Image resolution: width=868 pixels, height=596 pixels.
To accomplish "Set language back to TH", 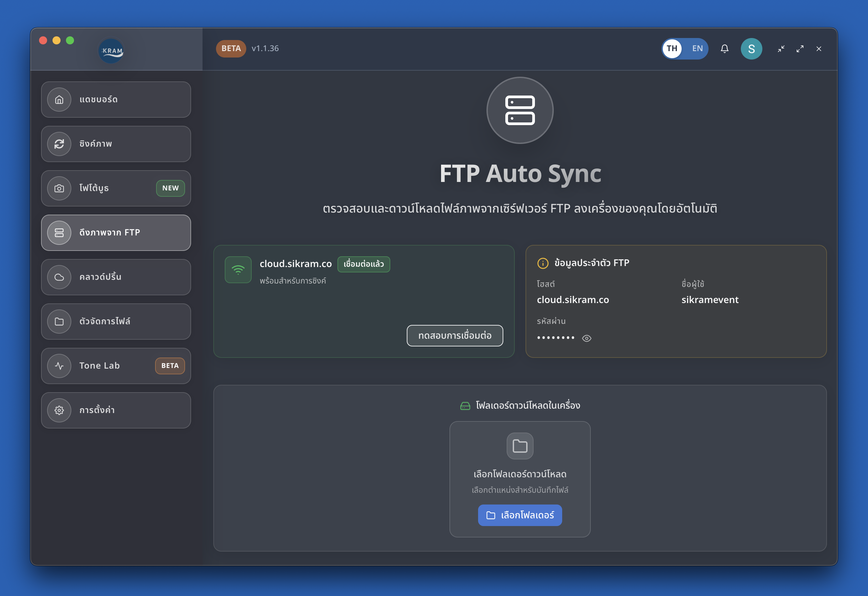I will pos(672,48).
